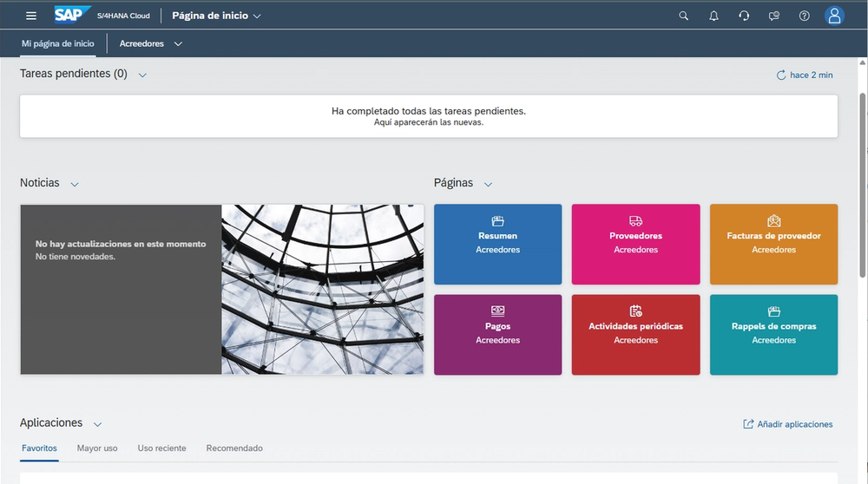Click the Añadir aplicaciones link
This screenshot has height=484, width=868.
click(794, 424)
